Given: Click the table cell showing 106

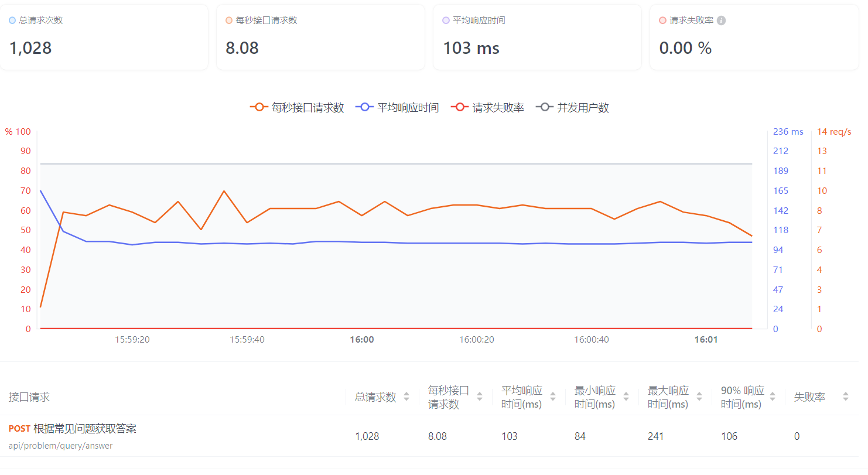Looking at the screenshot, I should 729,436.
